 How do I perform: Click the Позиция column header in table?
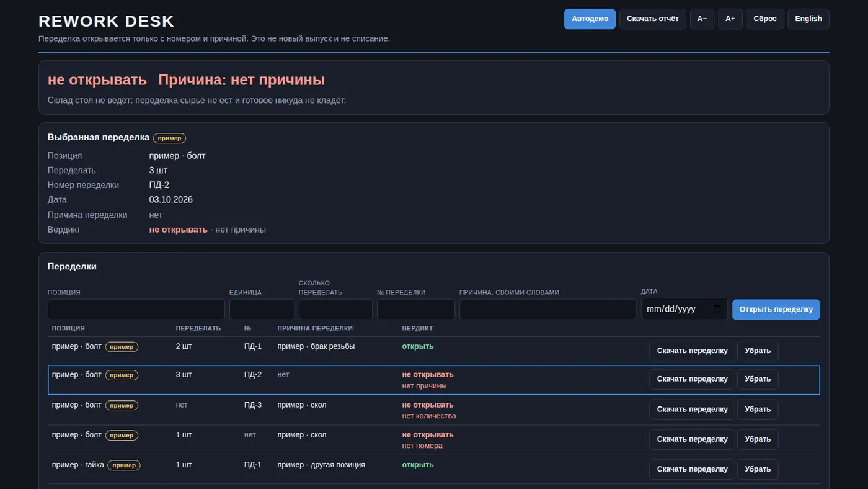(68, 328)
